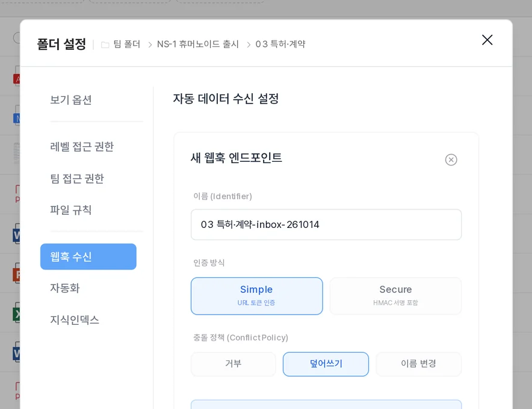Set conflict policy to 덮어쓰기

(x=326, y=364)
